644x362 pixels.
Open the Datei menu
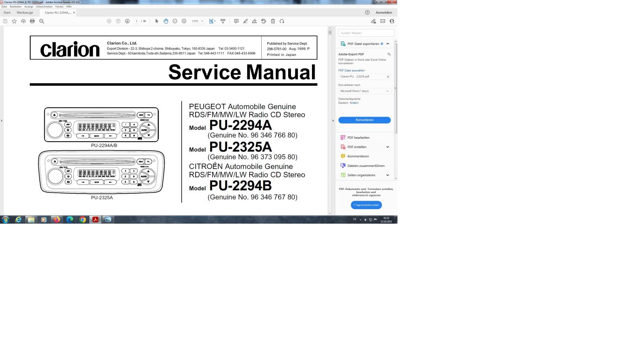pos(4,7)
